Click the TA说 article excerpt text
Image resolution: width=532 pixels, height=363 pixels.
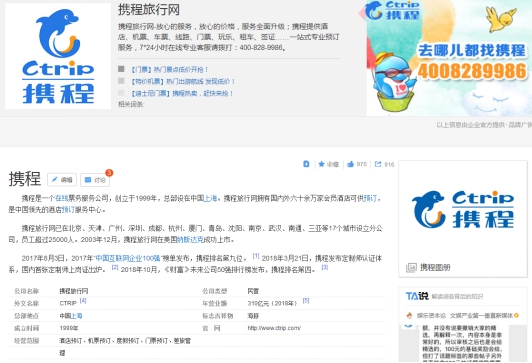pos(462,342)
